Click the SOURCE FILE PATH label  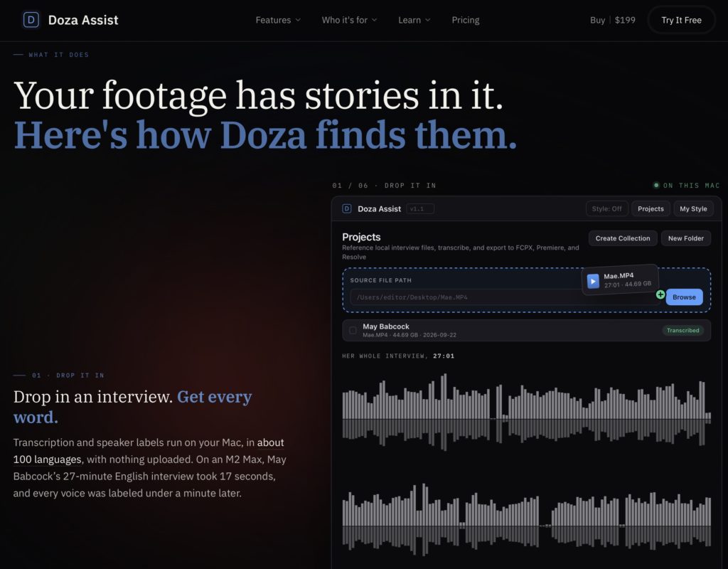(x=381, y=280)
